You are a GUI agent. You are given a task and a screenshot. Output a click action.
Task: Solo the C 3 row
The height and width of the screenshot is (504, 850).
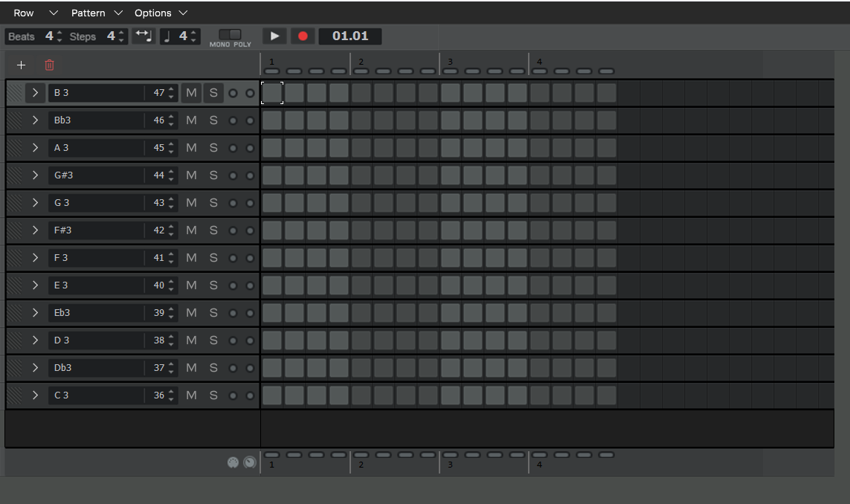pos(213,395)
